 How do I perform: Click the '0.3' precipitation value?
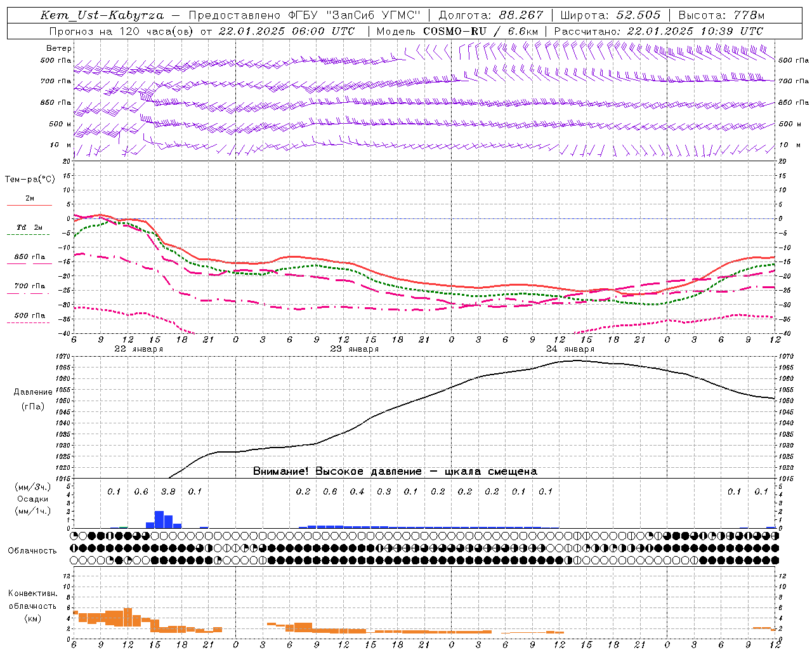point(384,491)
